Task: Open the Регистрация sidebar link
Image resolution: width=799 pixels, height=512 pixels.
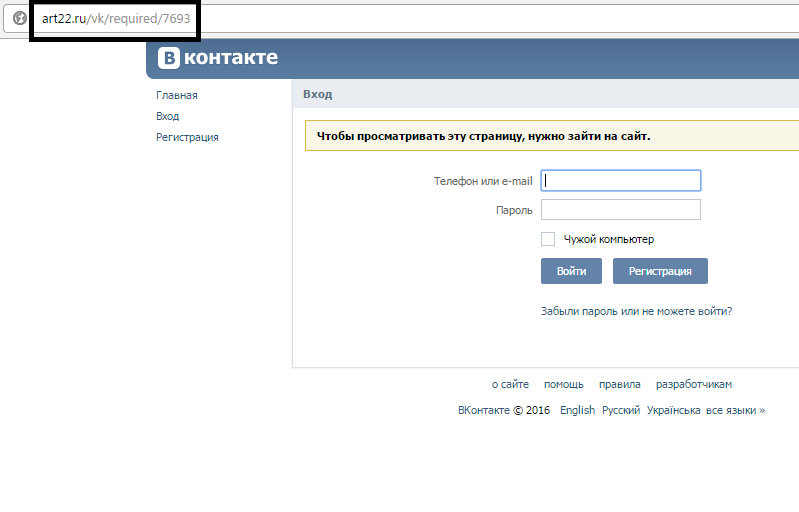Action: point(187,137)
